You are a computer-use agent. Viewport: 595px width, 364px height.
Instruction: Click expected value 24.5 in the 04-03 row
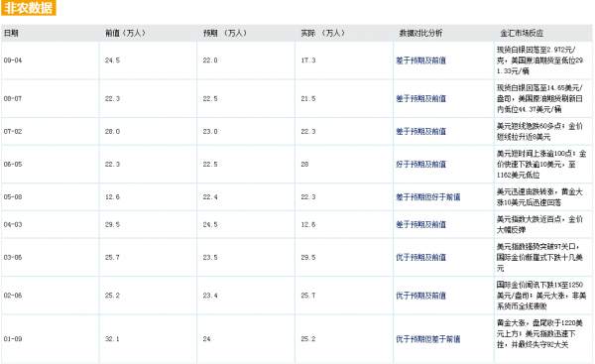(210, 225)
